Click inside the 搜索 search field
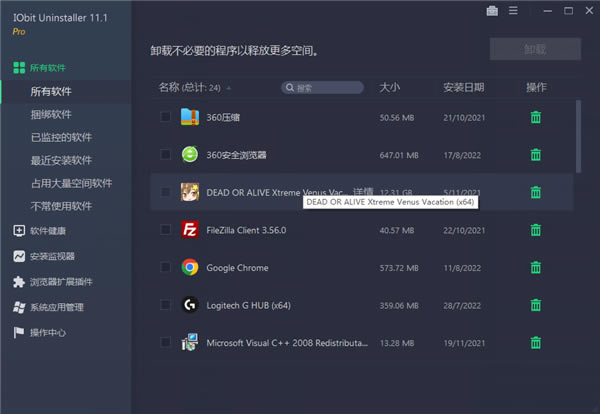The height and width of the screenshot is (414, 600). [322, 88]
